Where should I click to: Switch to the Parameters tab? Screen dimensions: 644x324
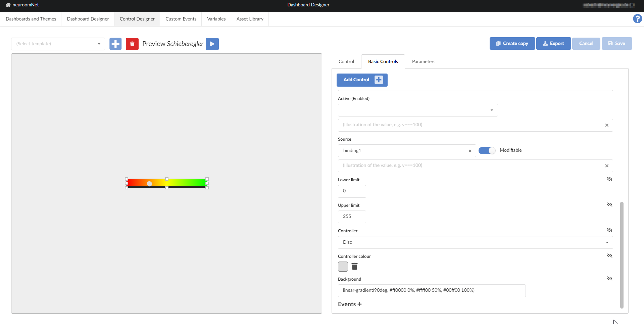[424, 61]
